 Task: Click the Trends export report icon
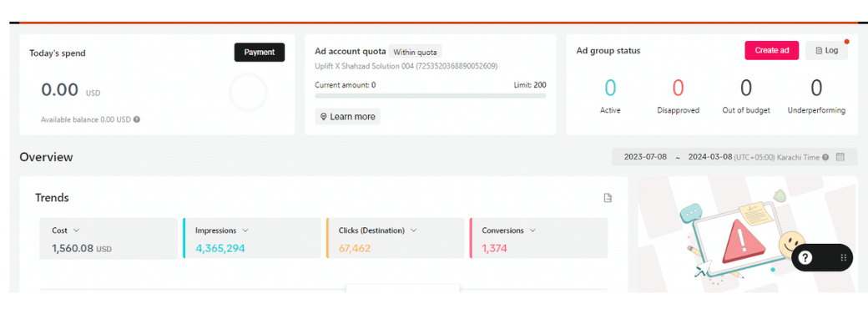coord(608,198)
